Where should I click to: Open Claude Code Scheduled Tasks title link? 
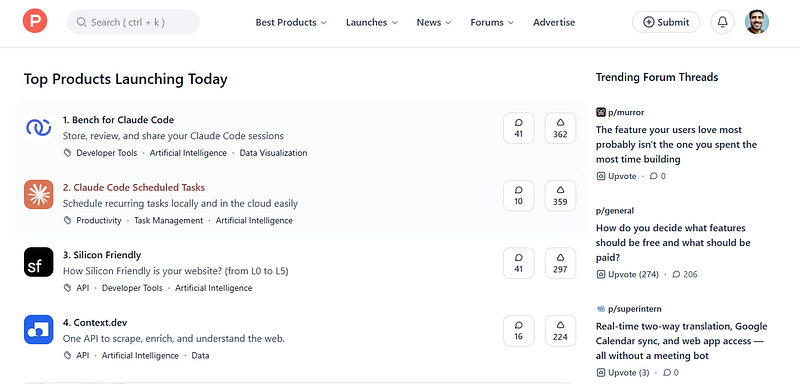pyautogui.click(x=134, y=187)
